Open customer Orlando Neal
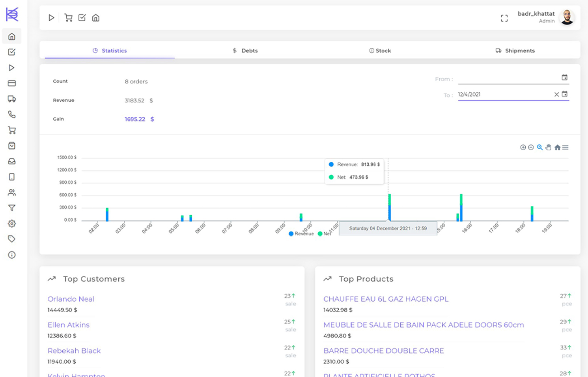This screenshot has width=588, height=377. pyautogui.click(x=71, y=299)
